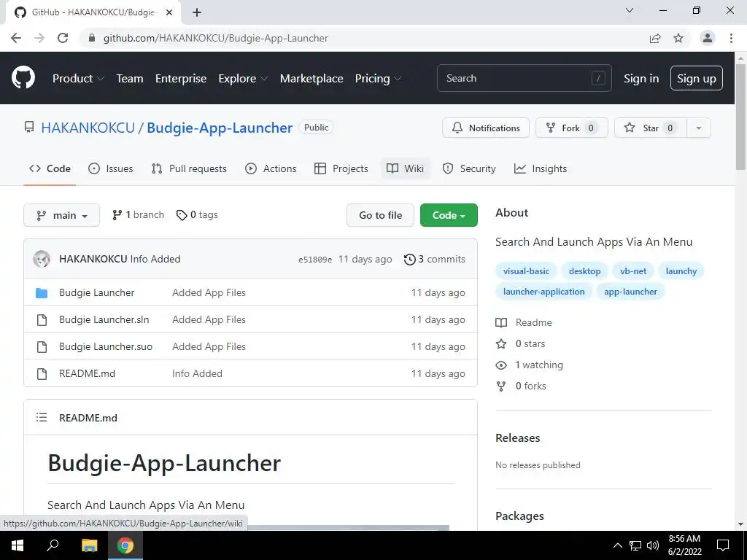Screen dimensions: 747x560
Task: Open File Explorer from the taskbar
Action: [x=89, y=545]
